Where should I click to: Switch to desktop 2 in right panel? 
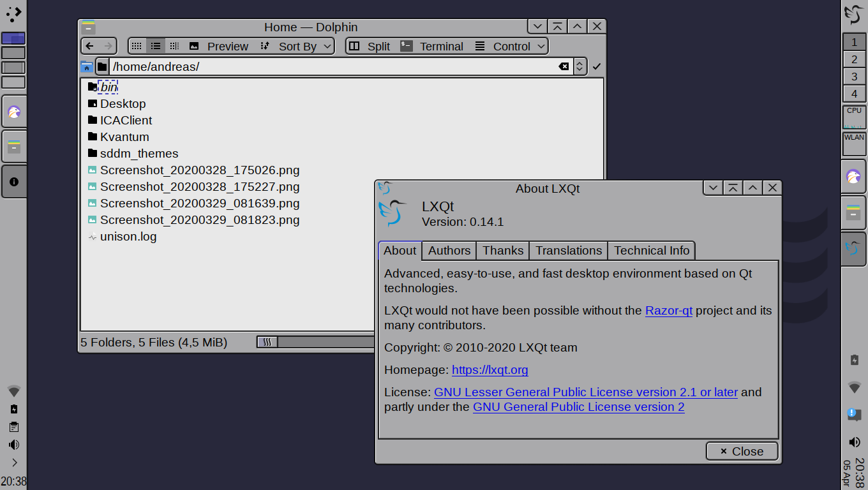[x=854, y=59]
